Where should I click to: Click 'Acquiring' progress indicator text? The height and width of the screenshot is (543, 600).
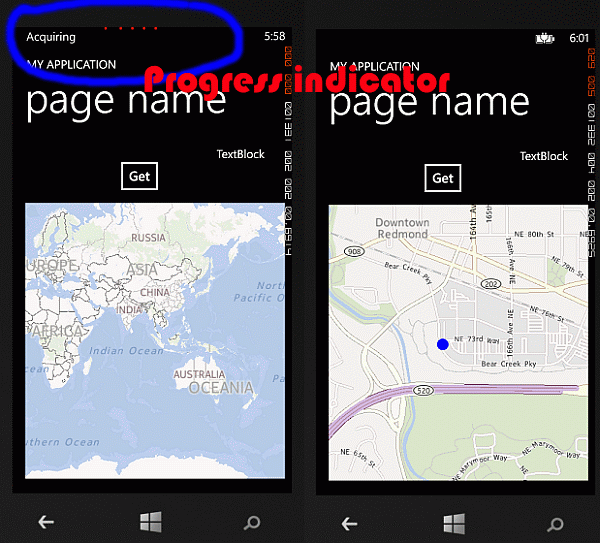point(51,37)
